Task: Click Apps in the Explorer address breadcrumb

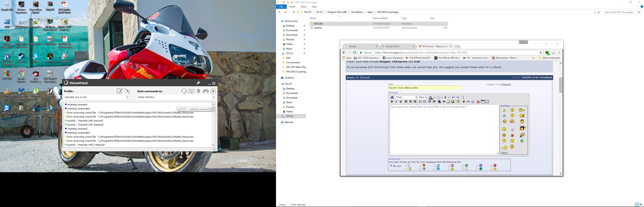Action: pyautogui.click(x=370, y=12)
